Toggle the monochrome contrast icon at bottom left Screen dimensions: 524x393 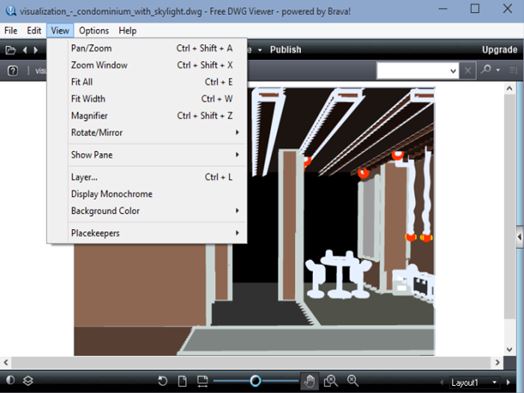10,380
